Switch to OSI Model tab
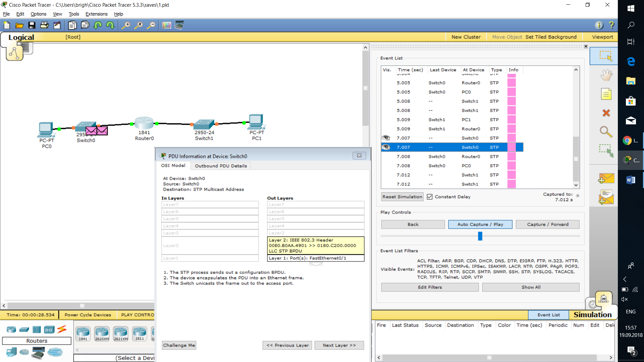This screenshot has width=644, height=362. click(173, 166)
